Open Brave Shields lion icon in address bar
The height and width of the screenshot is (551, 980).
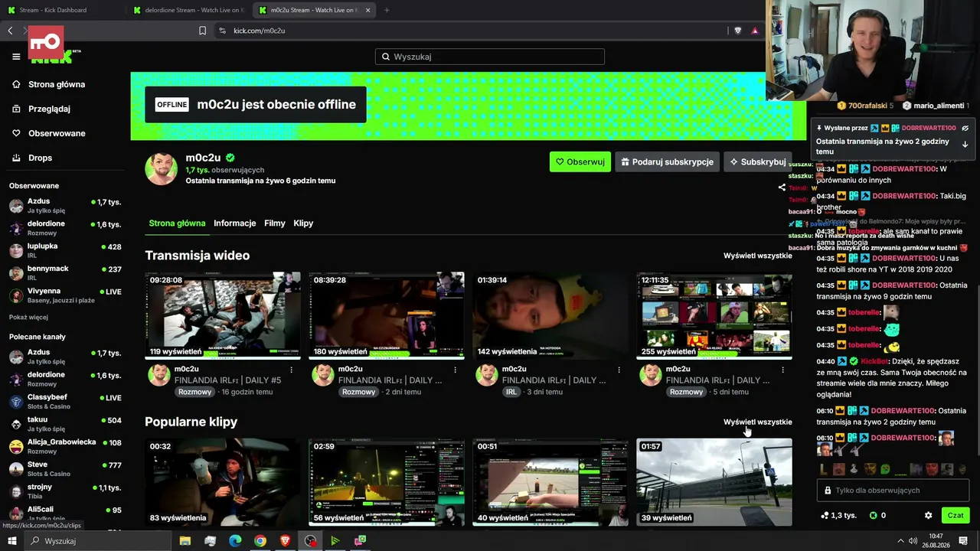[738, 31]
